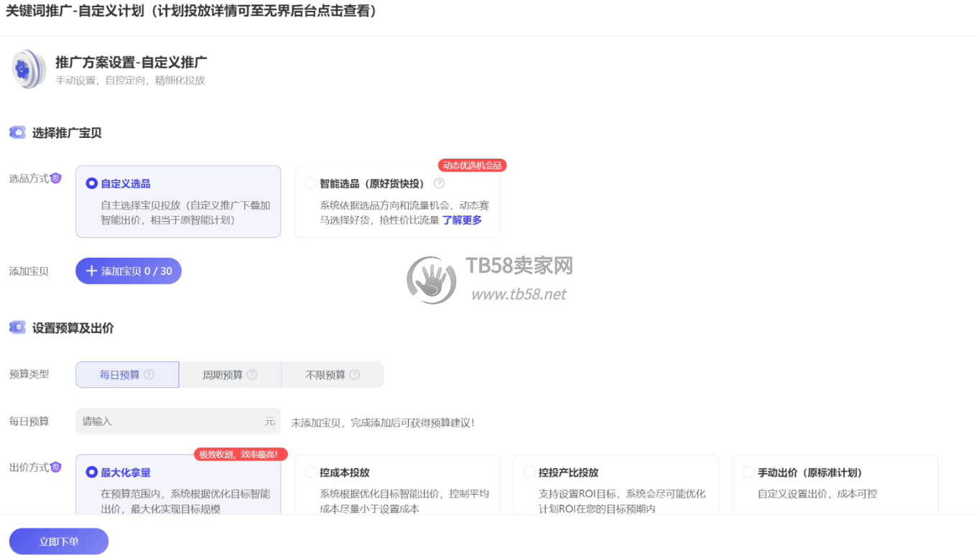The image size is (977, 560).
Task: Click the badge icon next to 出价方式
Action: tap(56, 467)
